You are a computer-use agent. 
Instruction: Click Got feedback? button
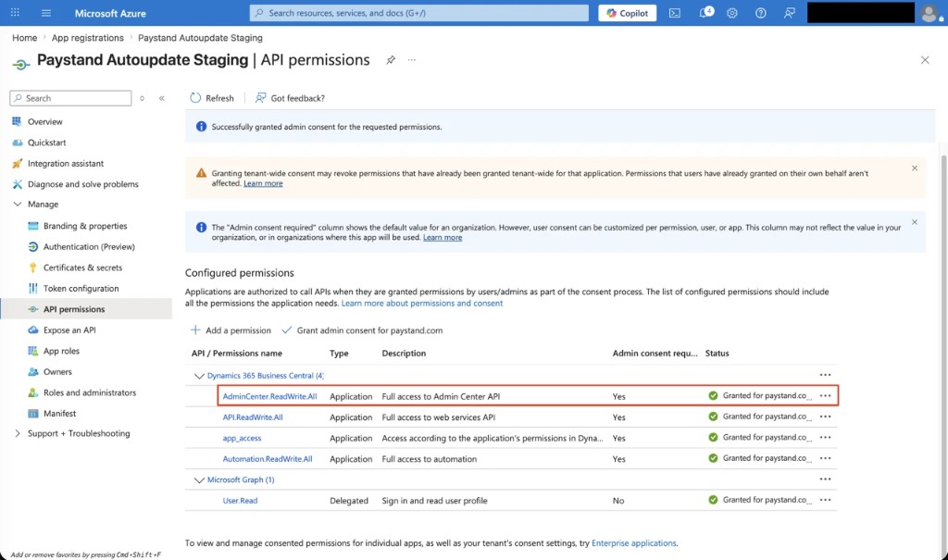coord(290,98)
